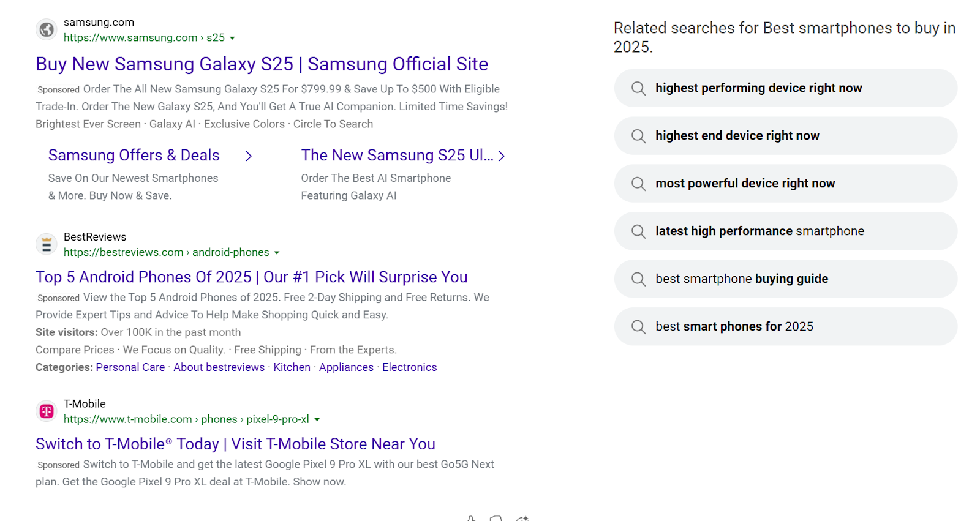The image size is (980, 521).
Task: Click search icon beside best smart phones for 2025
Action: (x=638, y=327)
